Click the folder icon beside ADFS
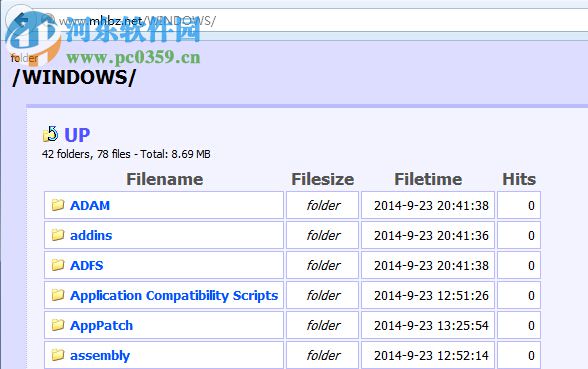The image size is (588, 369). pos(58,265)
